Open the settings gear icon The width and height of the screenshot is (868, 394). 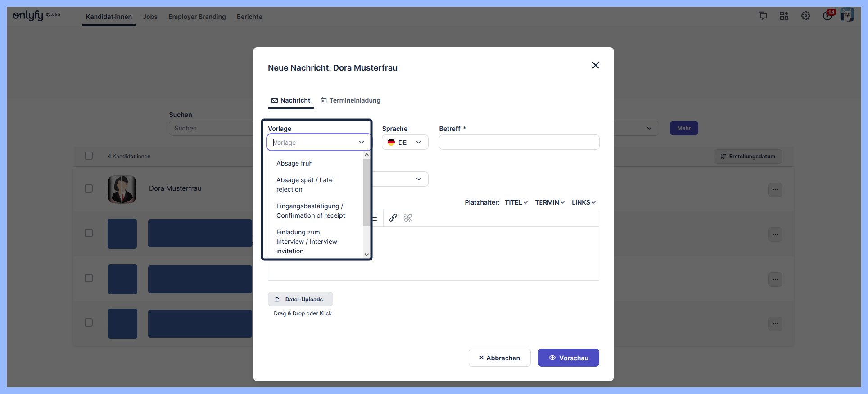coord(806,16)
